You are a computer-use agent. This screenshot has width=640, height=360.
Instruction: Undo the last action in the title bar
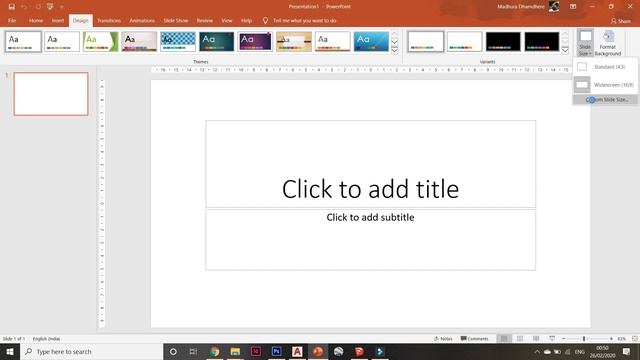pyautogui.click(x=24, y=7)
